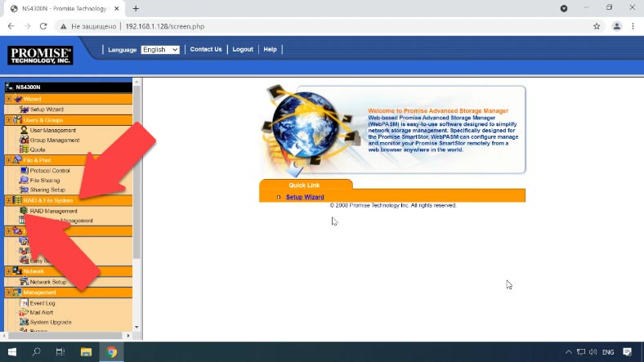Open taskbar search
Screen dimensions: 644x362
coord(36,351)
